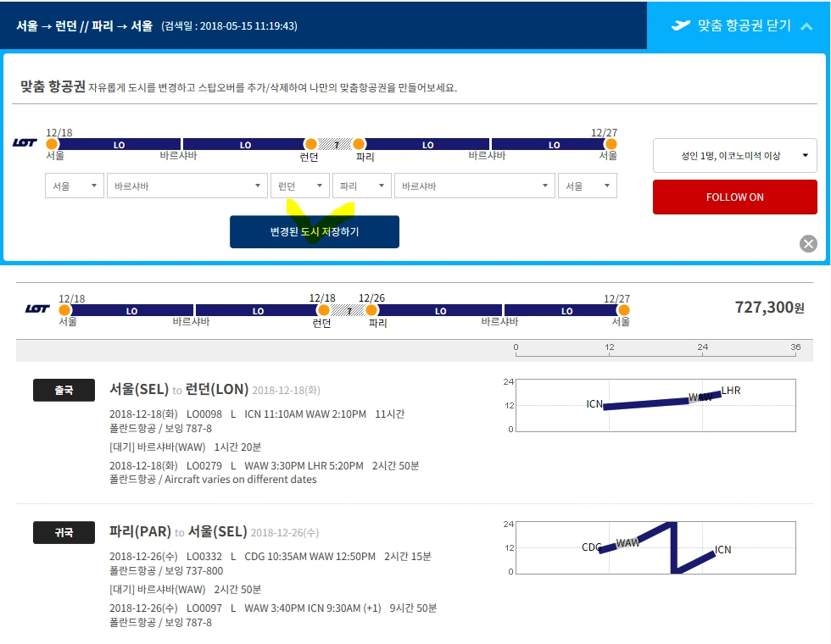Click the 변경된 도시 저장하기 save button
Viewport: 831px width, 644px height.
[314, 231]
